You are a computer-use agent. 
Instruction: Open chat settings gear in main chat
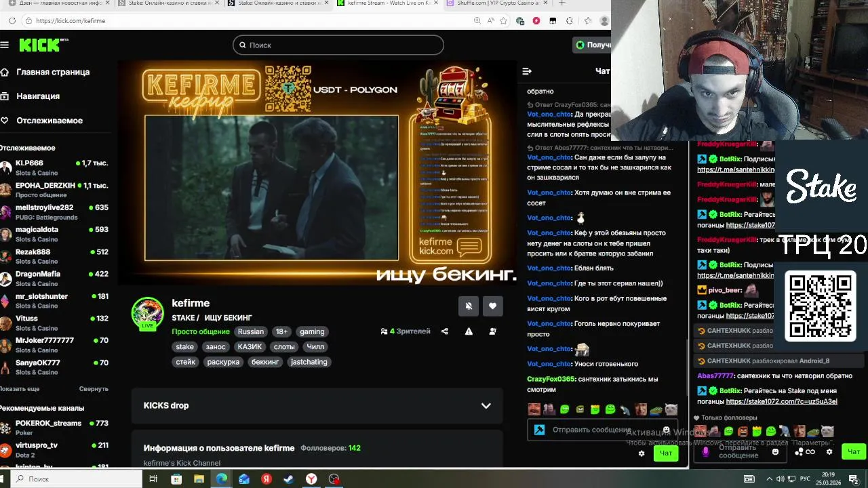pos(642,453)
